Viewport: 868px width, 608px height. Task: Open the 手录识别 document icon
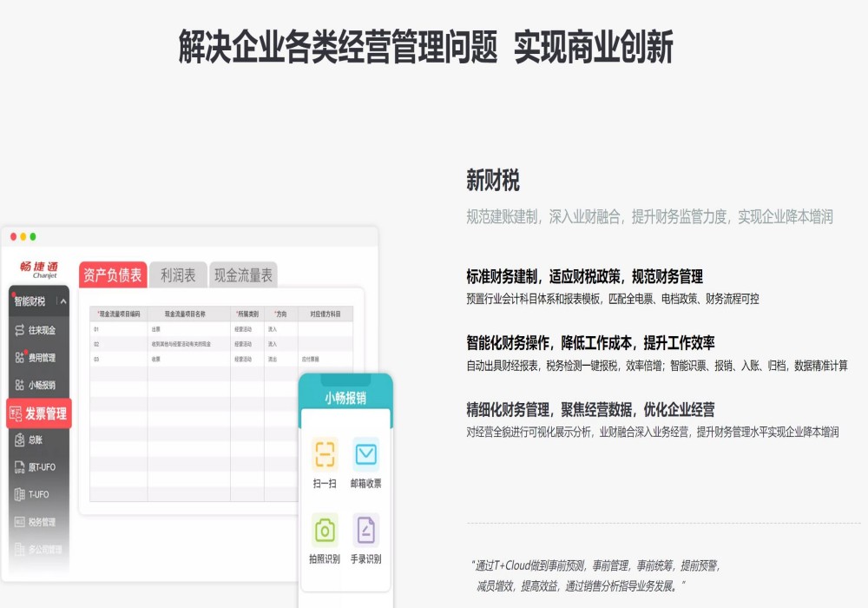click(x=365, y=529)
